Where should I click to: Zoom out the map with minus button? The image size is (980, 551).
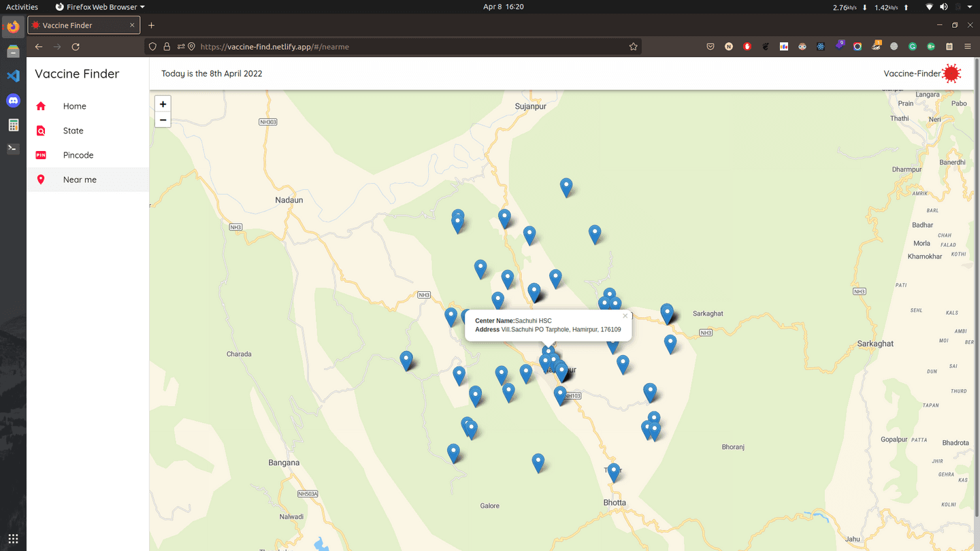coord(163,120)
